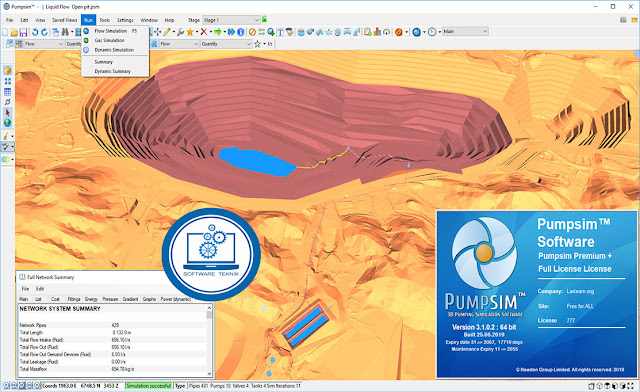The image size is (640, 392).
Task: Open the Edit menu in Full Network Summary
Action: 40,289
